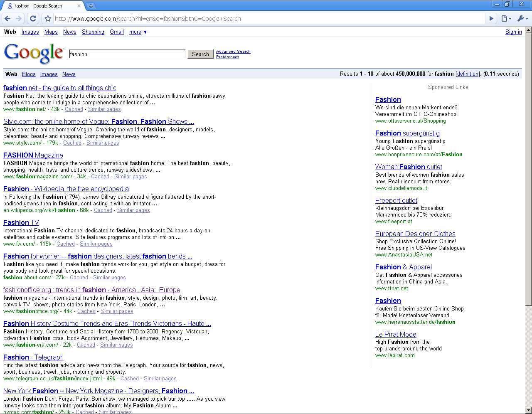Open New York Fashion magazine result

99,391
